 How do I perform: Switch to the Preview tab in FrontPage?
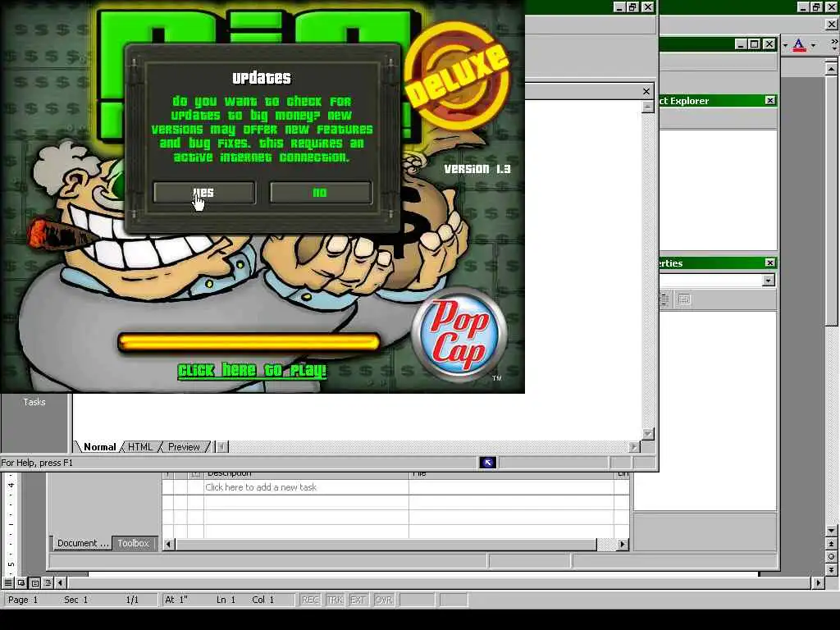(x=184, y=447)
